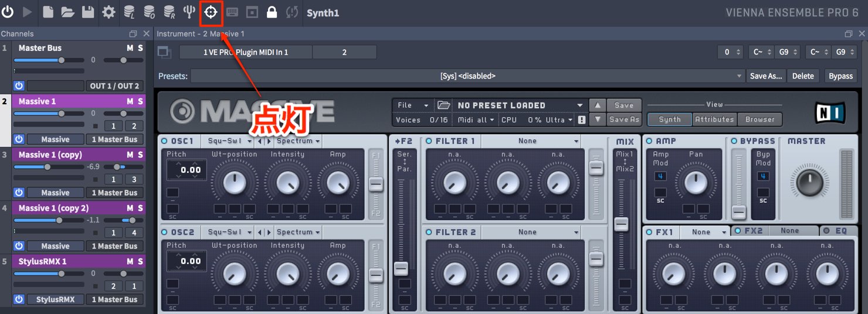Viewport: 868px width, 314px height.
Task: Open the Massive file browser folder icon
Action: (443, 105)
